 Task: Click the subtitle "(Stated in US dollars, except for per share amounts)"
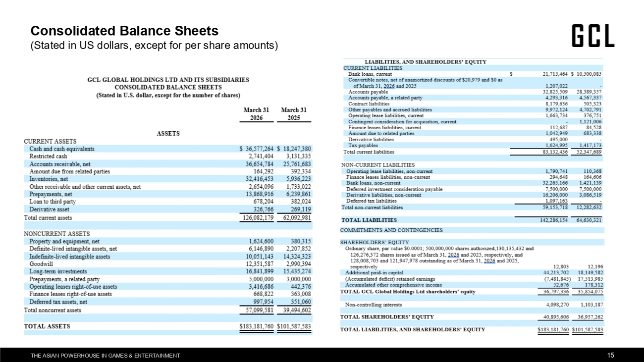(154, 46)
